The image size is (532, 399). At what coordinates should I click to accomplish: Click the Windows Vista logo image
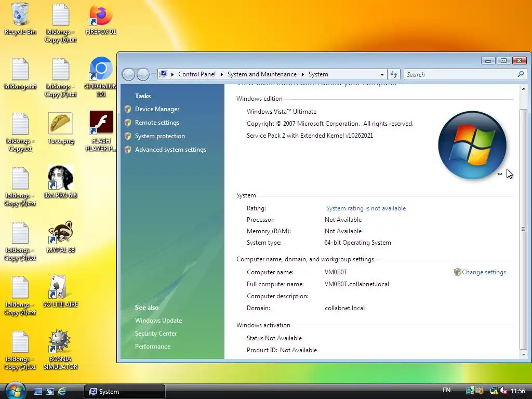(x=472, y=145)
